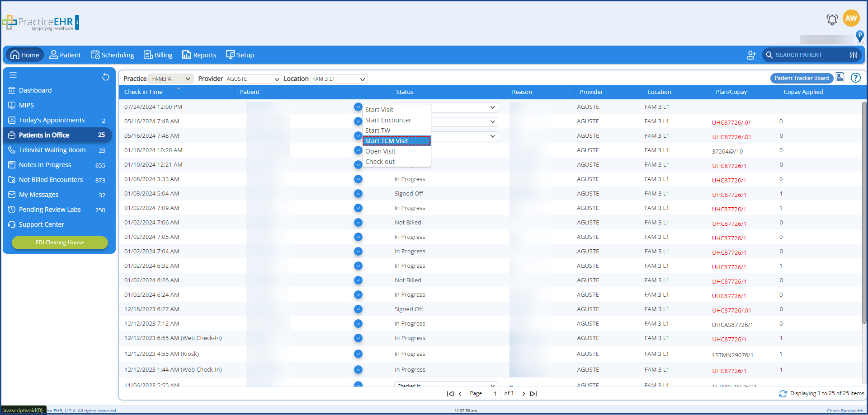Viewport: 868px width, 415px height.
Task: Select Start Encounter from context menu
Action: pos(396,120)
